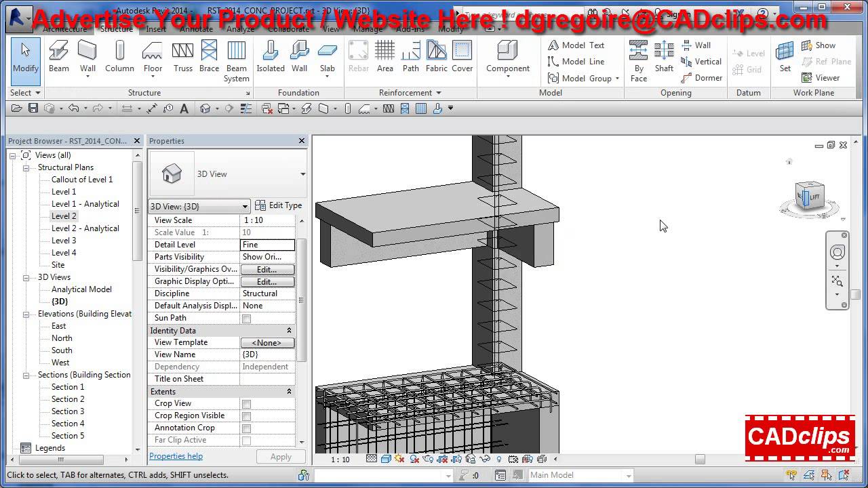The height and width of the screenshot is (488, 868).
Task: Toggle the Sun Path checkbox
Action: tap(248, 318)
